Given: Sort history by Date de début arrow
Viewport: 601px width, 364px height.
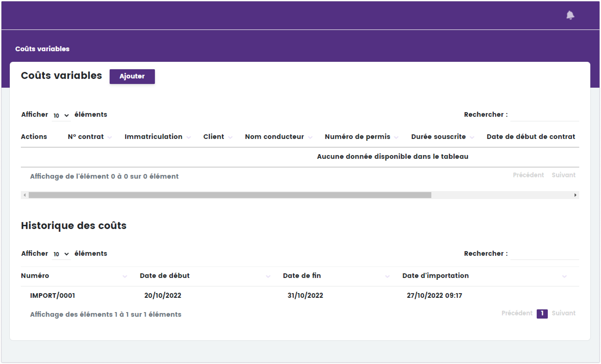Looking at the screenshot, I should [x=268, y=276].
